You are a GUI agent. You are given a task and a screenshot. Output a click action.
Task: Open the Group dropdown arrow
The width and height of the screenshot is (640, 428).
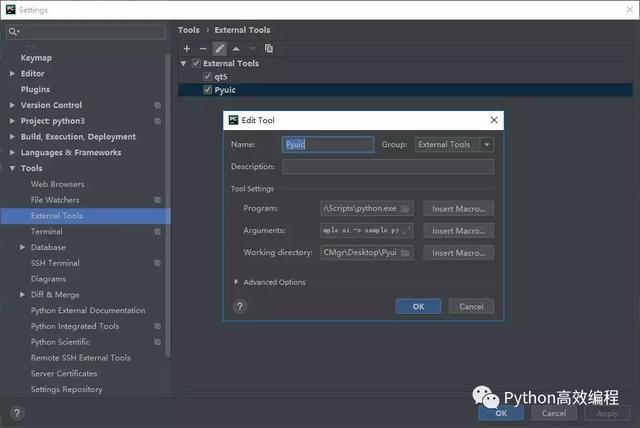coord(487,145)
